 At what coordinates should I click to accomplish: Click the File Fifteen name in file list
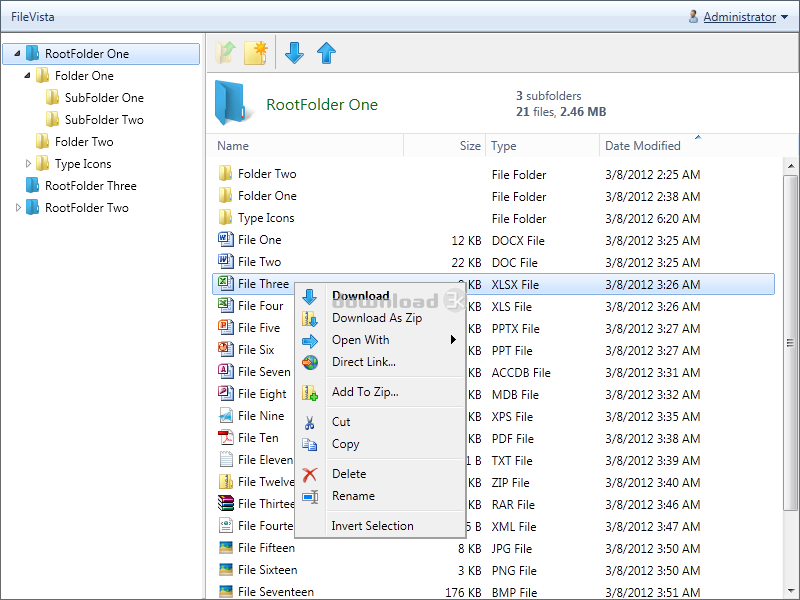point(266,547)
